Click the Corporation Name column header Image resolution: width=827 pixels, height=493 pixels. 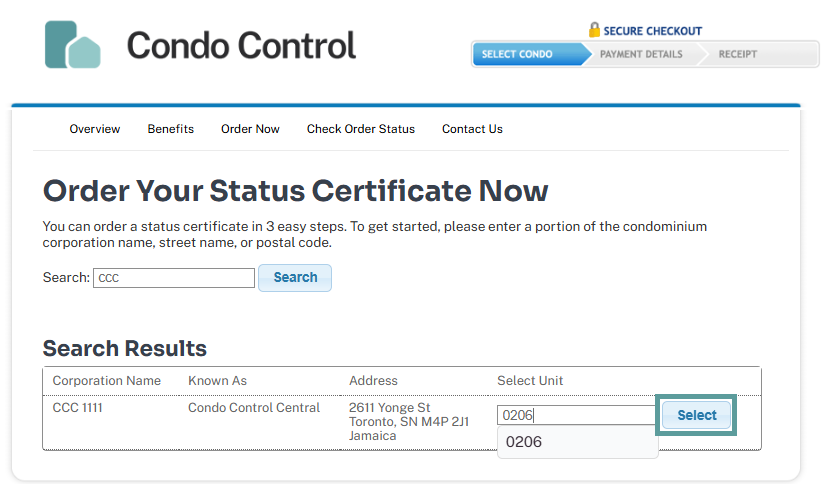click(x=107, y=381)
